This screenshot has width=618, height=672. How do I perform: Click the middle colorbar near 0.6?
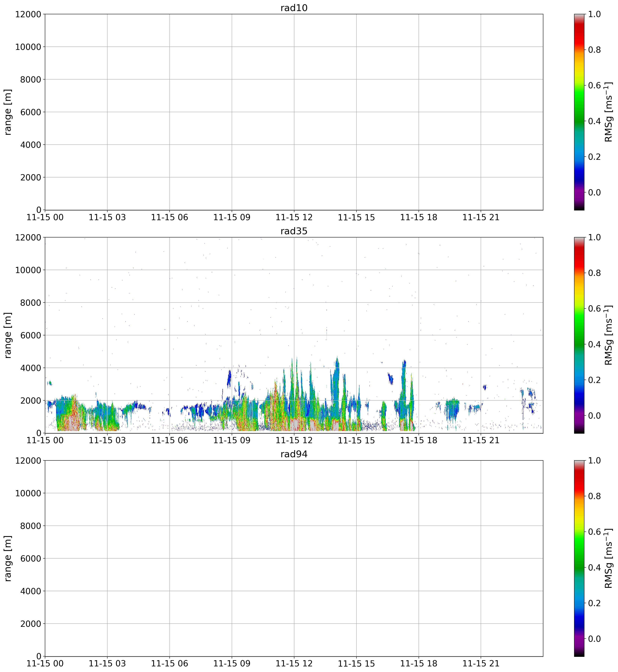point(579,309)
